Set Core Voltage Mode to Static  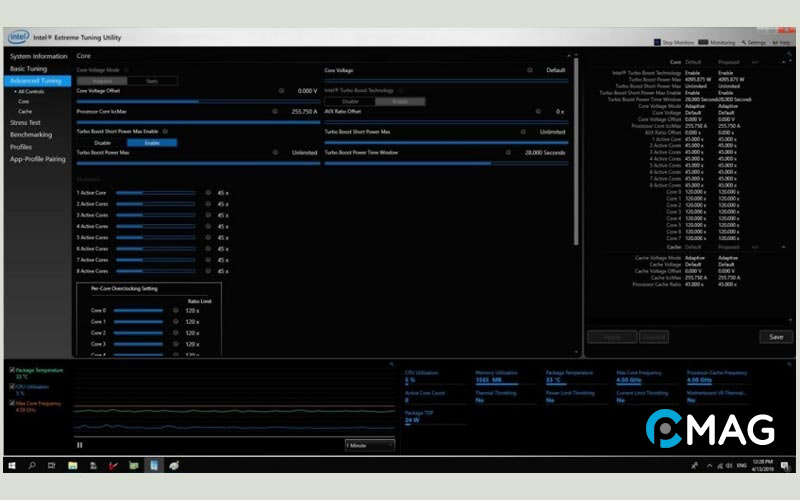pyautogui.click(x=152, y=81)
